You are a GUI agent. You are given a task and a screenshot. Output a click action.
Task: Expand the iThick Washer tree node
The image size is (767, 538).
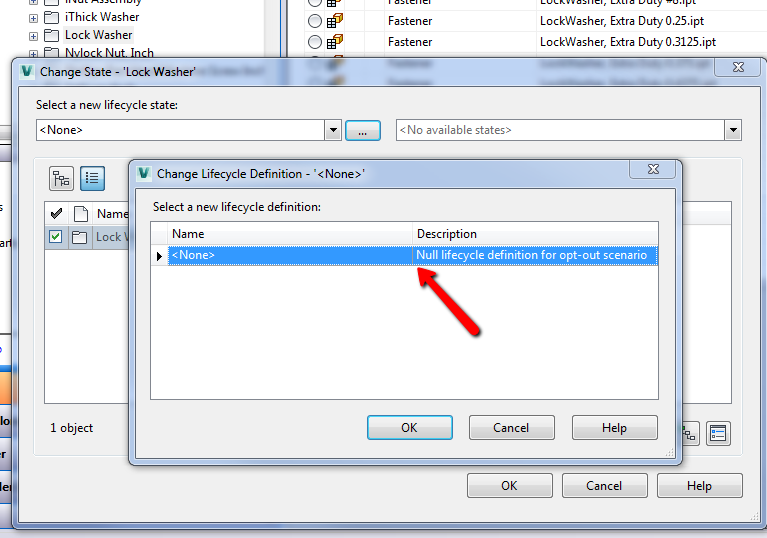click(x=33, y=19)
